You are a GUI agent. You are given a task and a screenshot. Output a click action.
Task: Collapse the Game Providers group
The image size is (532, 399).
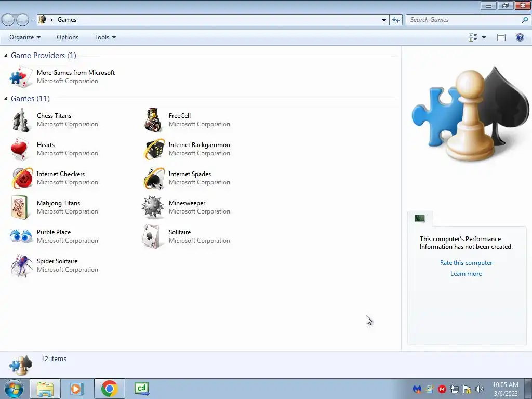[x=6, y=55]
